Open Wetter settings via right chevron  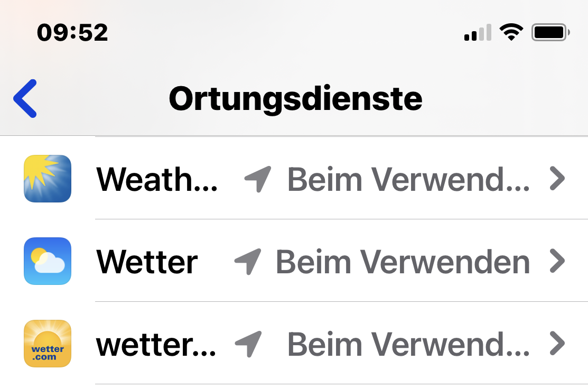click(557, 262)
